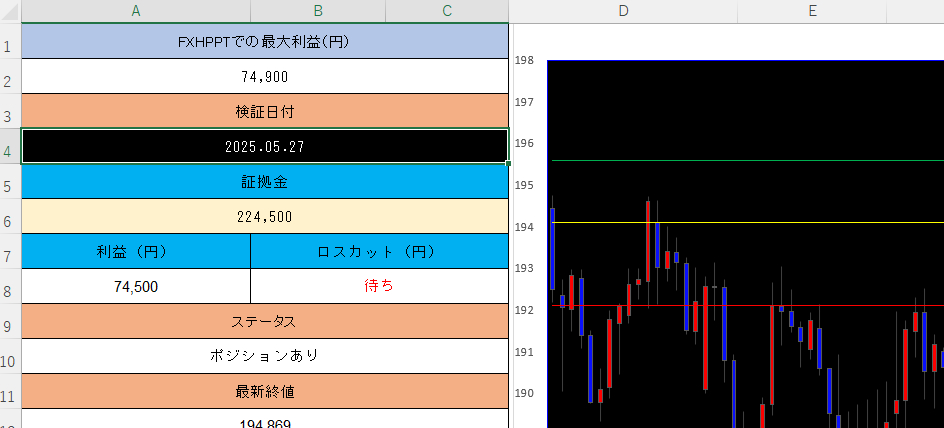The image size is (944, 428).
Task: Click the column C header
Action: (446, 11)
